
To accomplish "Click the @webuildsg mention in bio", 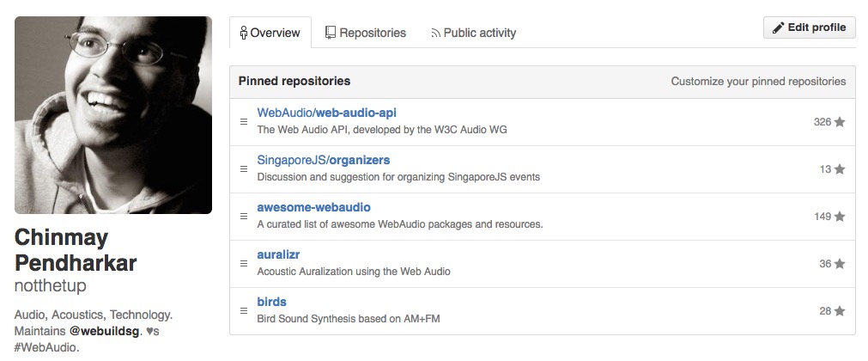I will tap(104, 332).
